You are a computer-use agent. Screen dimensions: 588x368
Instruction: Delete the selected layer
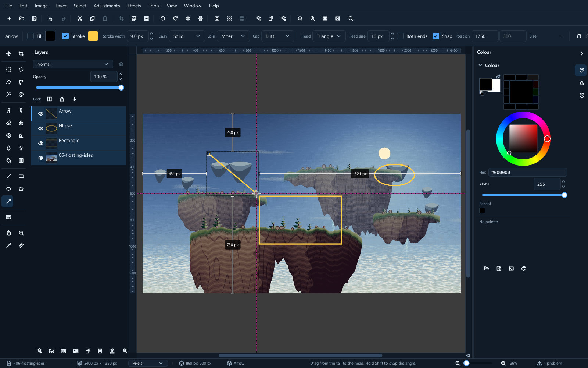(125, 351)
